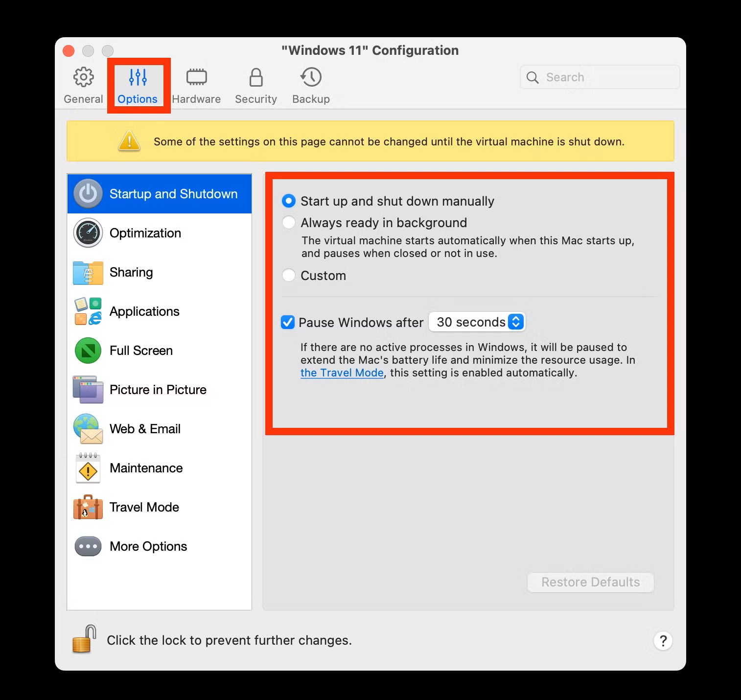Open the General settings tab
The image size is (741, 700).
(x=83, y=84)
